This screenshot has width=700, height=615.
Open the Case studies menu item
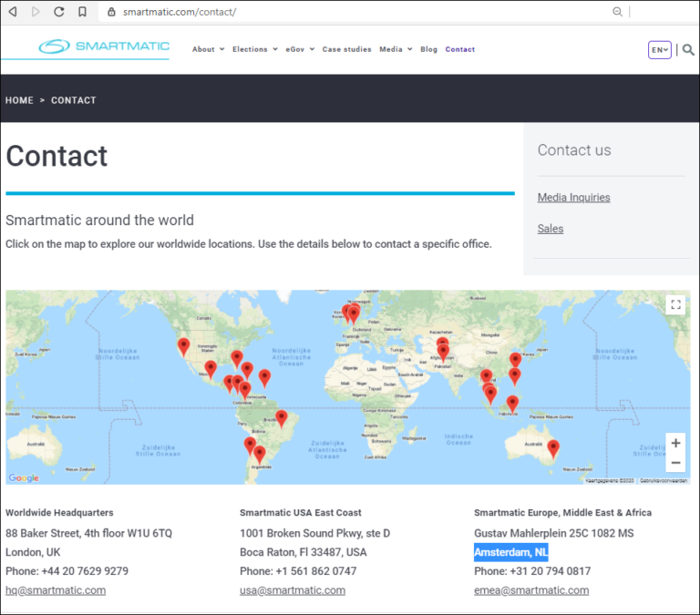[346, 49]
